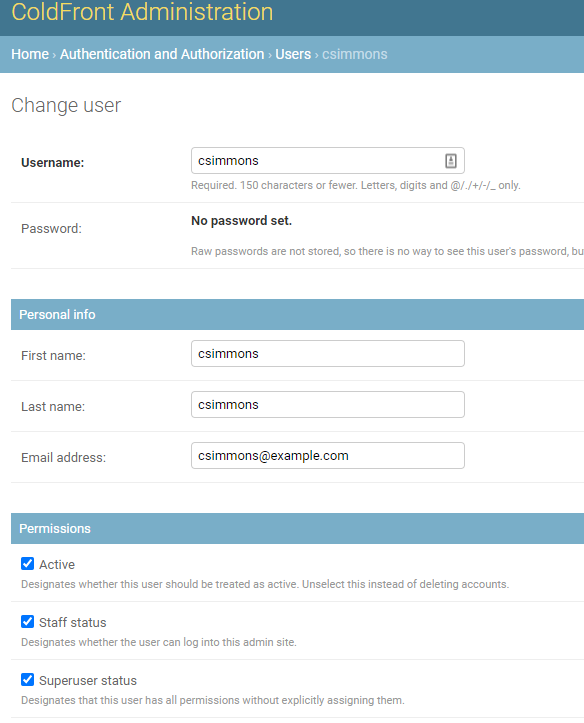Toggle the Staff status checkbox
This screenshot has width=584, height=723.
tap(28, 622)
